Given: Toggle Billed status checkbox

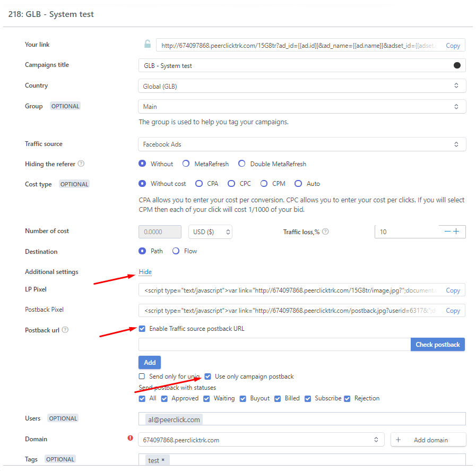Looking at the screenshot, I should point(278,398).
